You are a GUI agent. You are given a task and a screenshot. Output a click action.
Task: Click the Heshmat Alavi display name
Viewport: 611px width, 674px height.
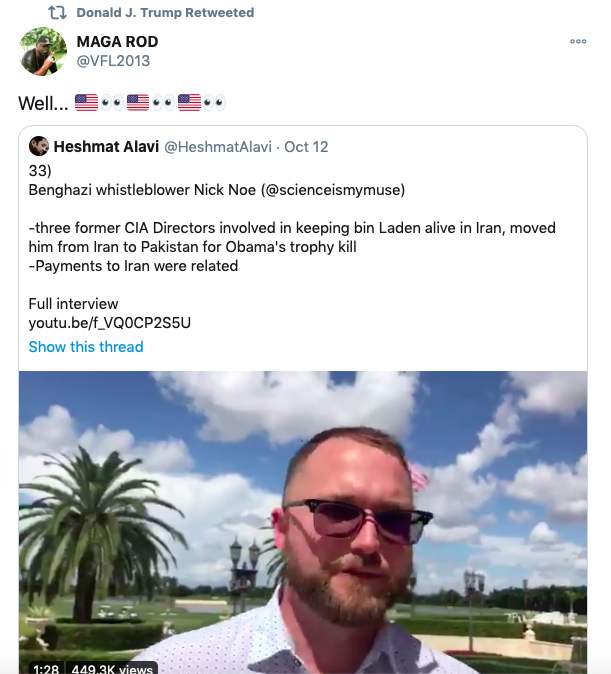point(106,147)
